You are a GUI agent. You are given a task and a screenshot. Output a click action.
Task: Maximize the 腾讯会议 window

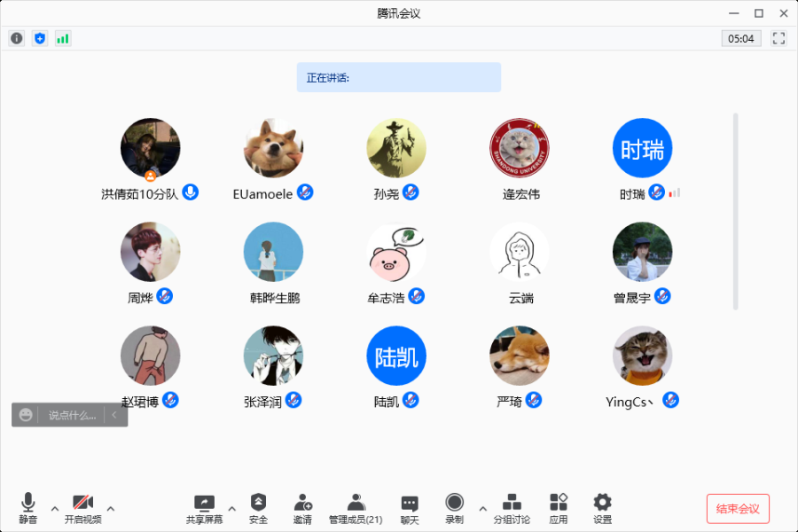759,13
